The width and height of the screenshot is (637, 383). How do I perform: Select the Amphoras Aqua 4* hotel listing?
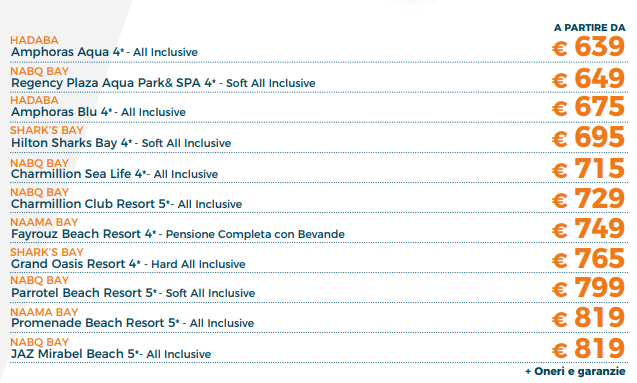[104, 52]
